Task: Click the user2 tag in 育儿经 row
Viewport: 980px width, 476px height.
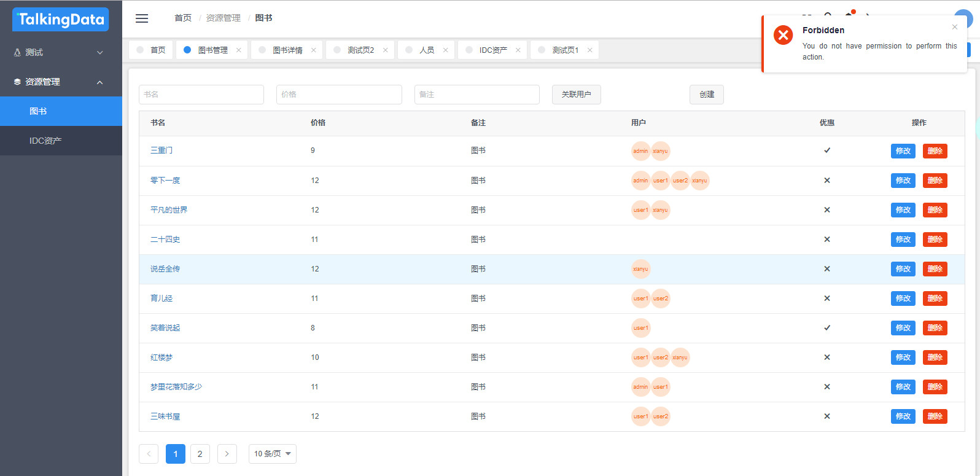Action: pyautogui.click(x=661, y=298)
